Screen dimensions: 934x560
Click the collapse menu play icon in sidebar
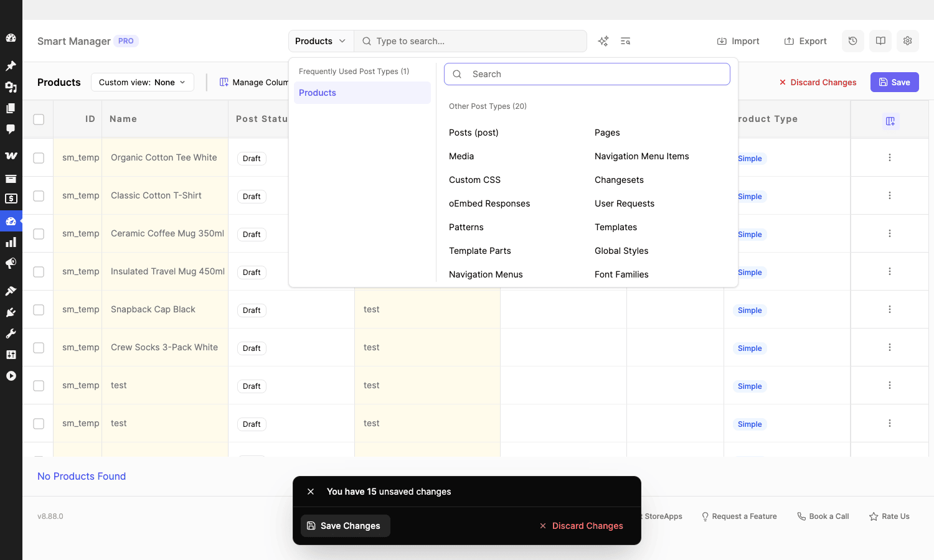tap(11, 376)
